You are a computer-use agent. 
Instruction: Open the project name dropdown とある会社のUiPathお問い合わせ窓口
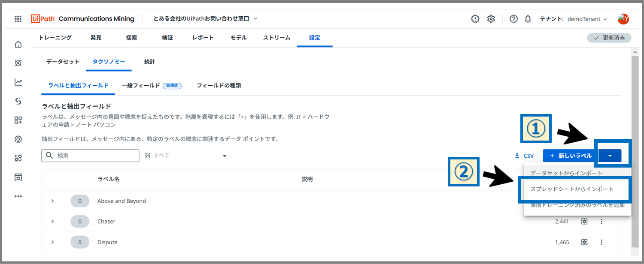[x=205, y=19]
